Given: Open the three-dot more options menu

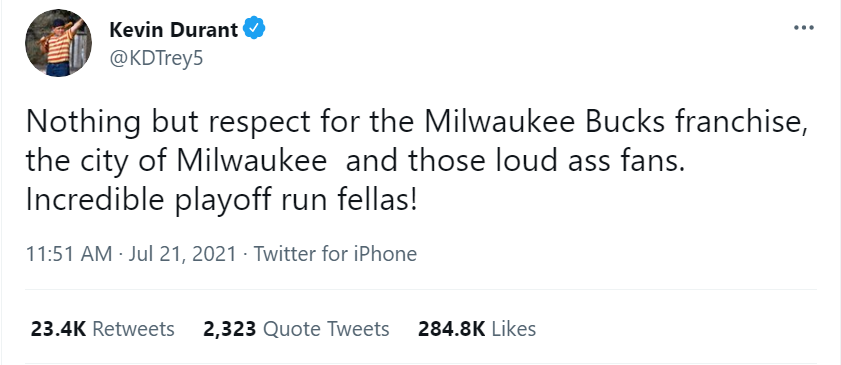Looking at the screenshot, I should click(803, 27).
